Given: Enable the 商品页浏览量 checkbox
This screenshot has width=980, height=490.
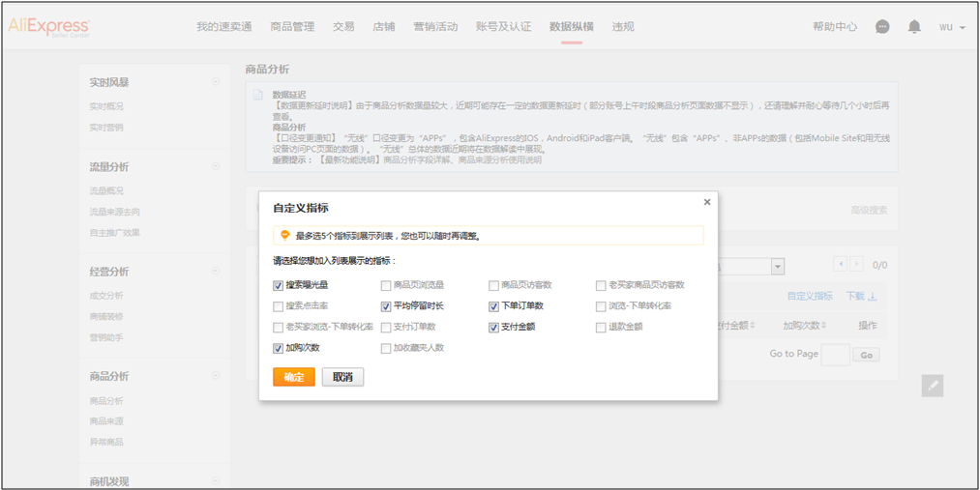Looking at the screenshot, I should (386, 285).
